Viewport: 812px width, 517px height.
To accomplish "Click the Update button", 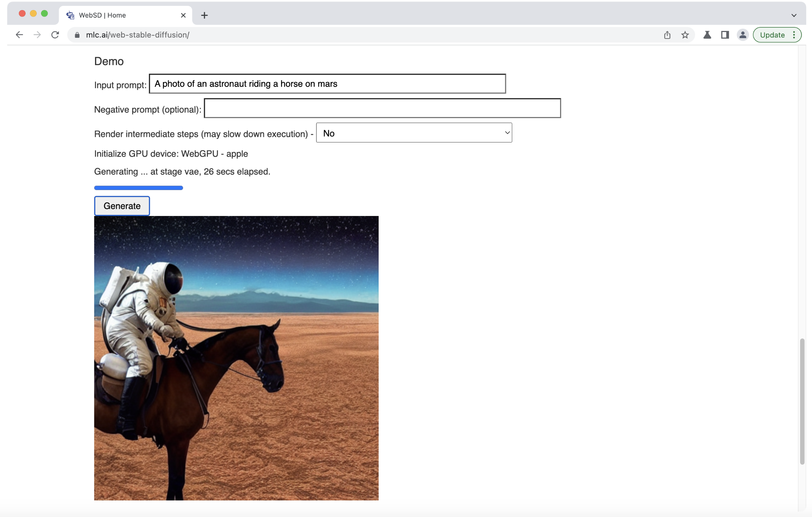I will pyautogui.click(x=772, y=35).
